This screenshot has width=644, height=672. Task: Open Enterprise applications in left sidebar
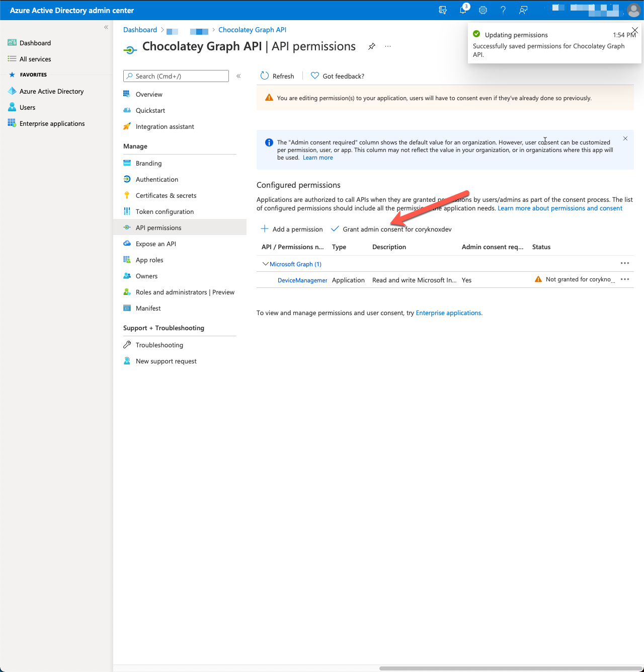click(52, 123)
